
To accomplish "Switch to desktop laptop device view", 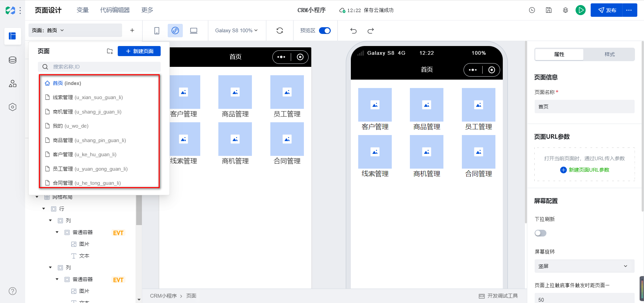I will 194,31.
